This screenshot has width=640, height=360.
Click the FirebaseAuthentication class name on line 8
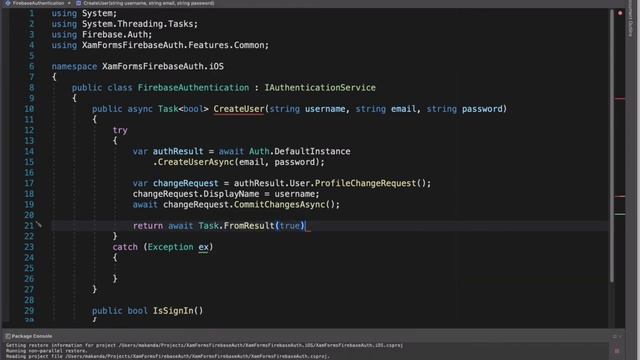coord(193,88)
